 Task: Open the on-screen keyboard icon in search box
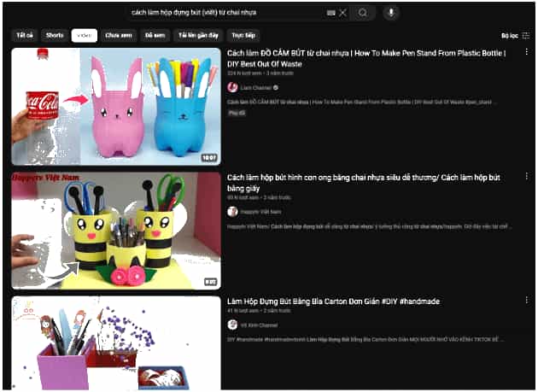click(x=330, y=13)
